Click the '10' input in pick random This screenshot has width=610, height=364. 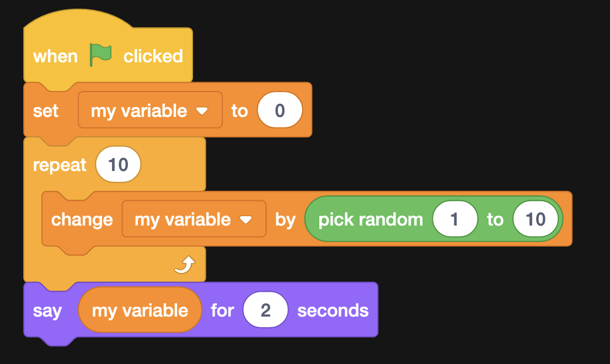(535, 219)
